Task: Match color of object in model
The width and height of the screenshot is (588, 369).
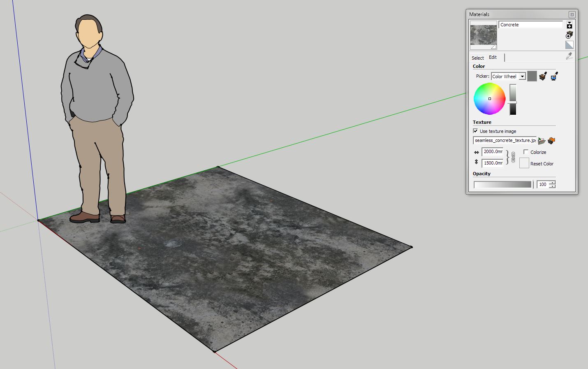Action: (543, 76)
